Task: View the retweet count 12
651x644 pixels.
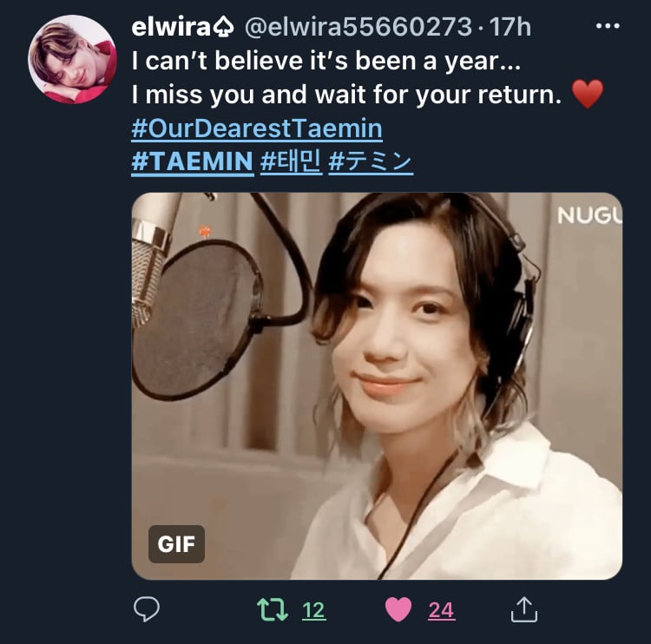Action: click(x=313, y=610)
